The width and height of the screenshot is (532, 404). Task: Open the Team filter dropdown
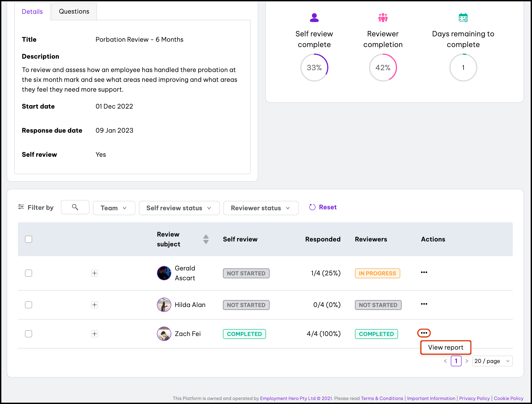[114, 208]
